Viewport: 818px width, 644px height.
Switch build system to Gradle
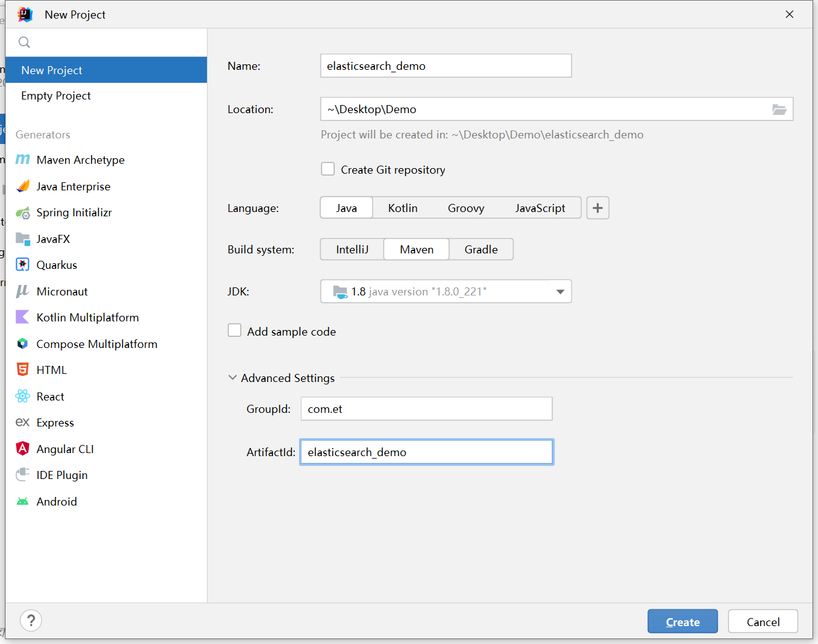pos(481,249)
